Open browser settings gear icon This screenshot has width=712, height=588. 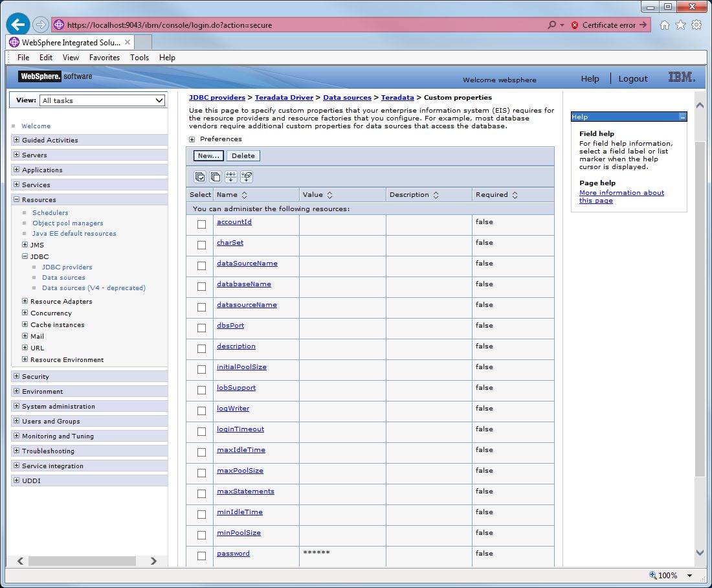(696, 25)
